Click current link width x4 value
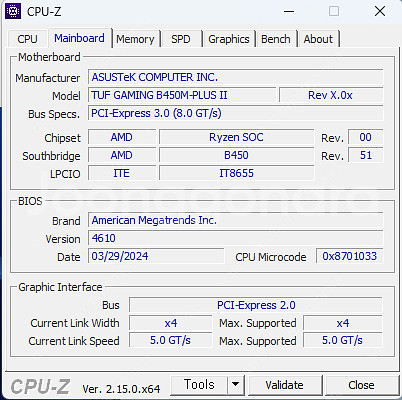The height and width of the screenshot is (400, 402). pos(171,323)
